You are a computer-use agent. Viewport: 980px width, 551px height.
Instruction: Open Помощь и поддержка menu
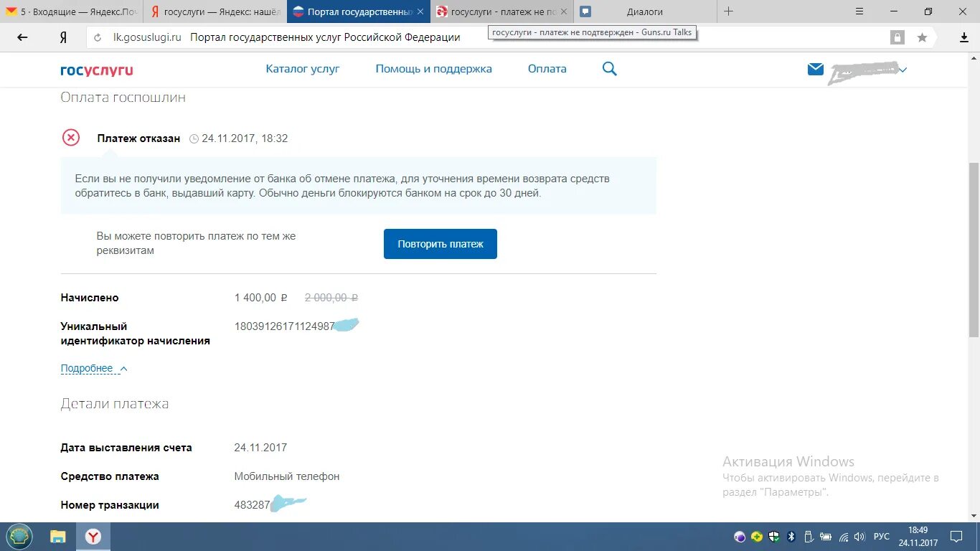pos(434,69)
